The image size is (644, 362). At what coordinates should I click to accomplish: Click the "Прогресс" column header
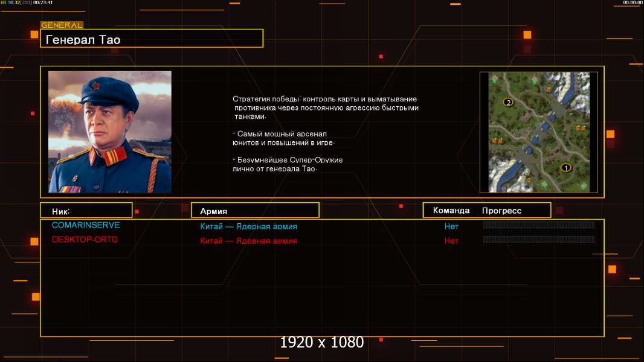click(x=501, y=211)
